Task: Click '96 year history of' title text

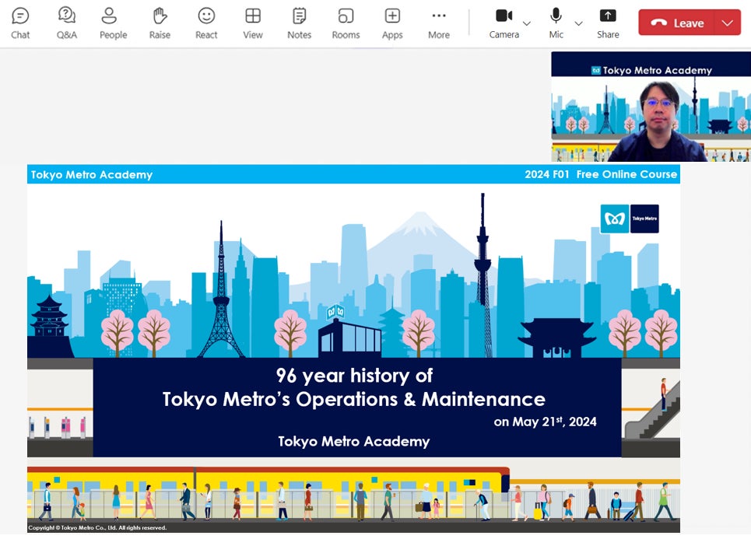Action: [354, 376]
